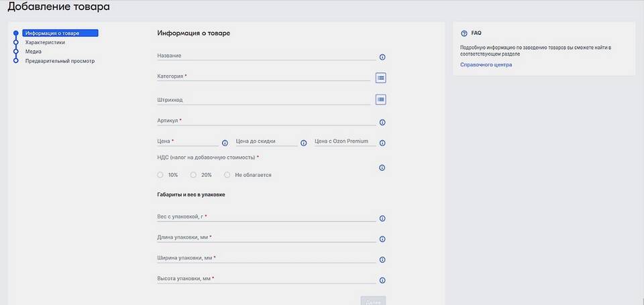This screenshot has height=305, width=644.
Task: Click info icon beside Цена с Ozon Premium
Action: pyautogui.click(x=382, y=143)
